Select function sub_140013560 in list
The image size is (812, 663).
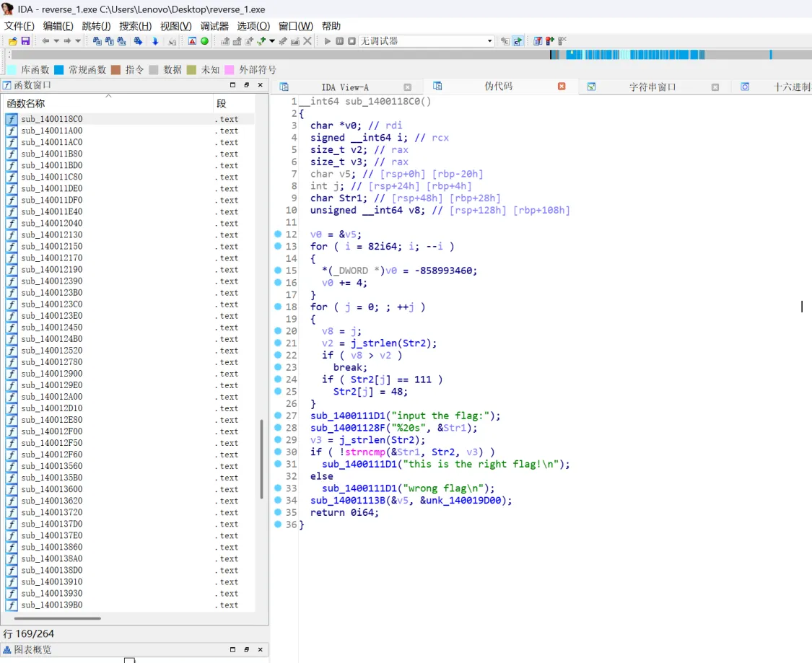click(x=129, y=466)
